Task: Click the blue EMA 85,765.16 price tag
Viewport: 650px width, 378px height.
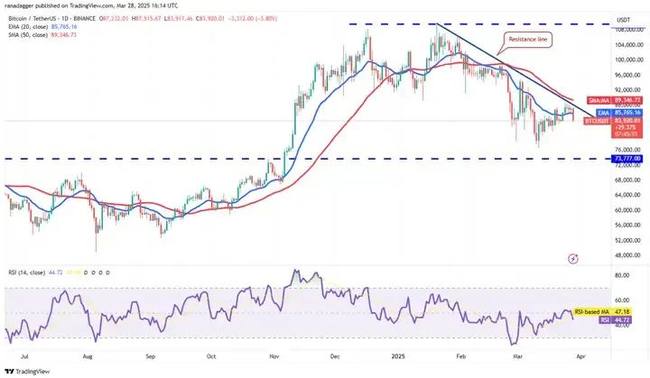Action: (x=620, y=112)
